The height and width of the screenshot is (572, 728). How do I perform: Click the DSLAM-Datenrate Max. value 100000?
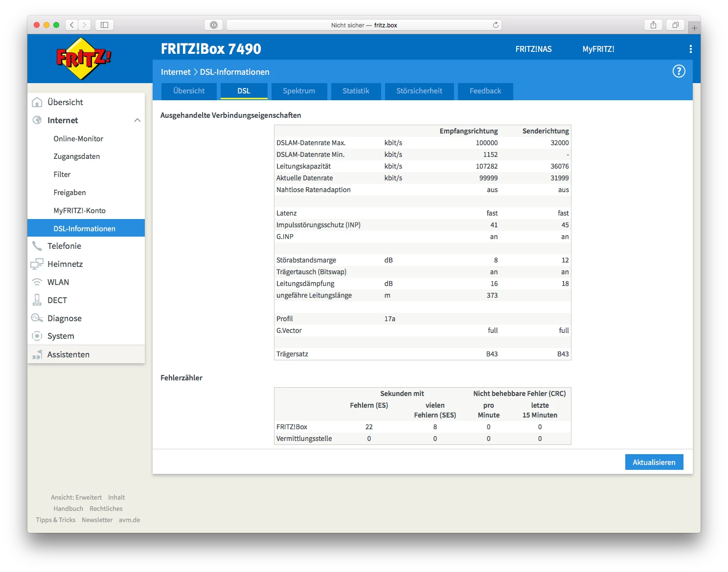[487, 143]
